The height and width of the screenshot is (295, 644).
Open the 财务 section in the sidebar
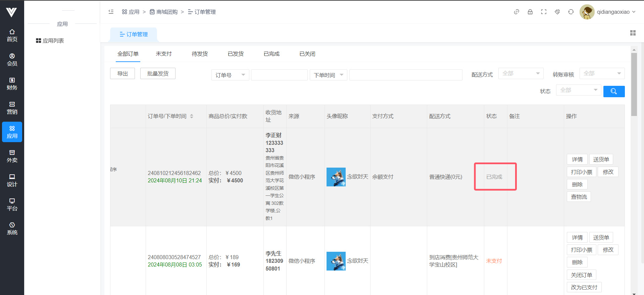[x=12, y=84]
